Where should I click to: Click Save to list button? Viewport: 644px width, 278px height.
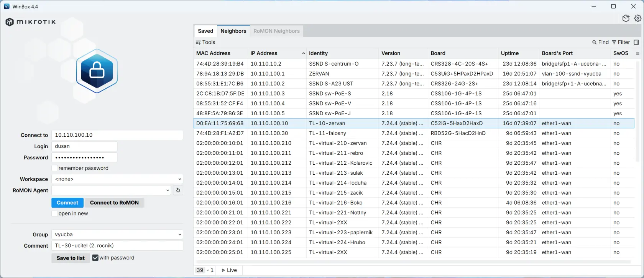click(71, 258)
